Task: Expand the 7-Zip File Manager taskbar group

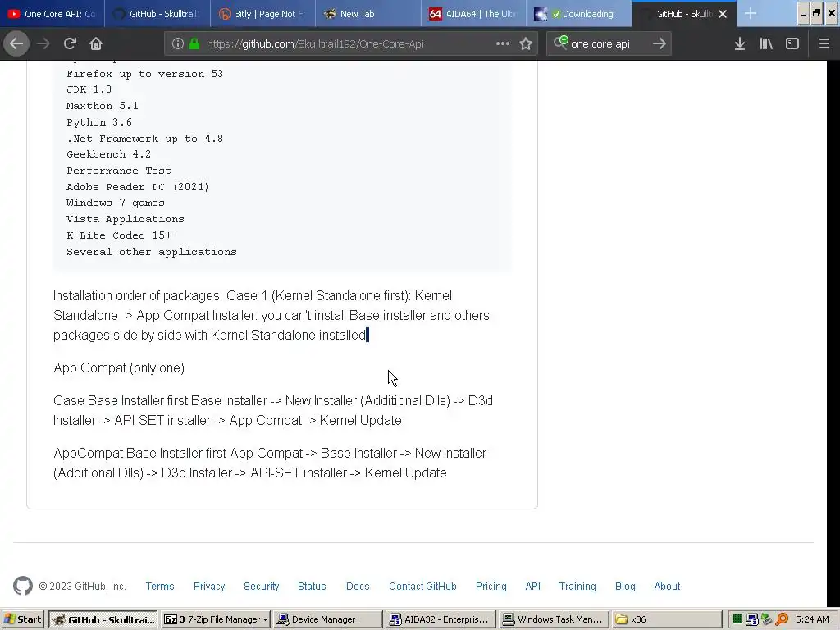Action: click(216, 619)
